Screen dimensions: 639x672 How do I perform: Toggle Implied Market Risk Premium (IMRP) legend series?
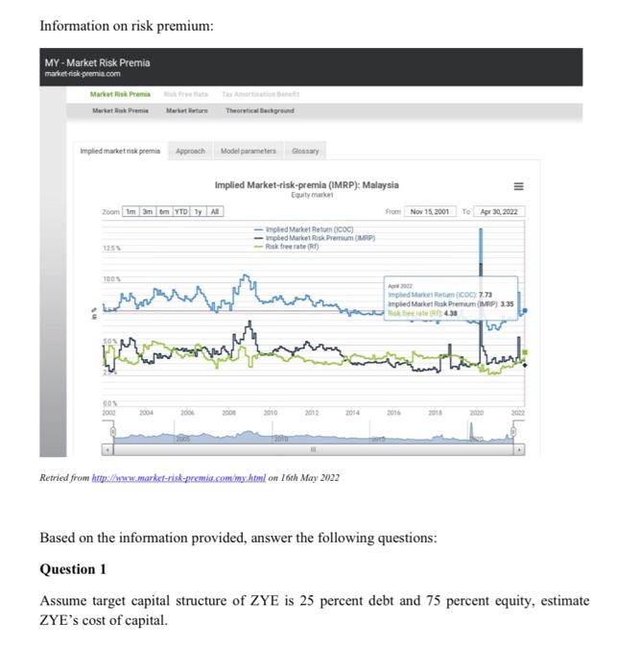[315, 238]
